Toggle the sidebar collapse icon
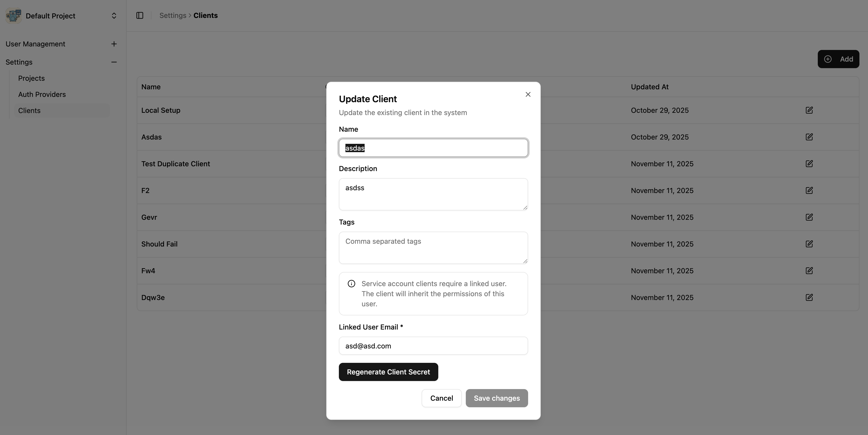868x435 pixels. coord(140,15)
